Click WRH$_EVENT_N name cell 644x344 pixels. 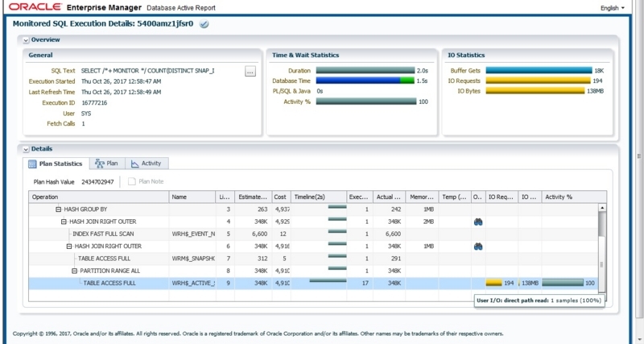pyautogui.click(x=193, y=234)
